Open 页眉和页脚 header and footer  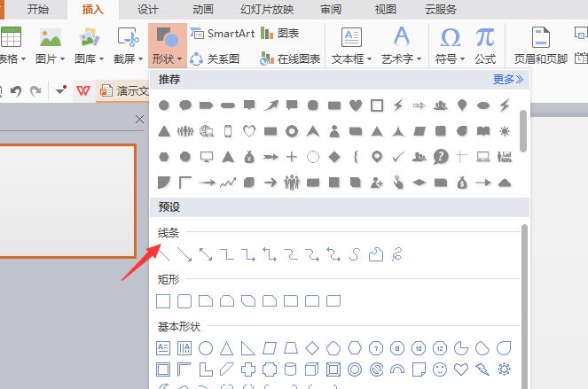[x=541, y=45]
